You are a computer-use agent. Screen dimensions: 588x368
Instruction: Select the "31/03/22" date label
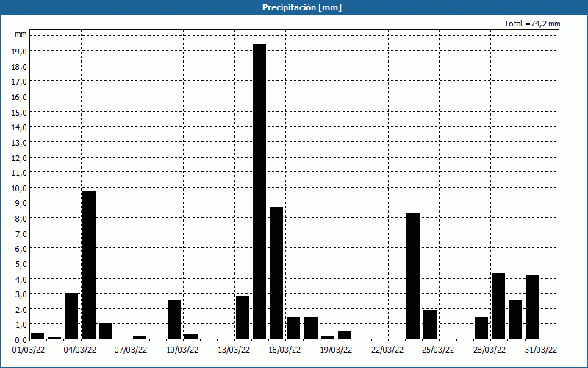541,350
